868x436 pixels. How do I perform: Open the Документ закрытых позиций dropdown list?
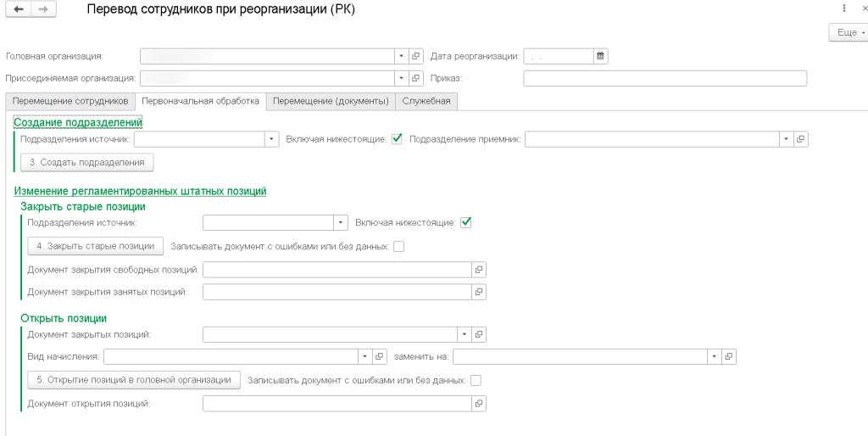[x=464, y=334]
